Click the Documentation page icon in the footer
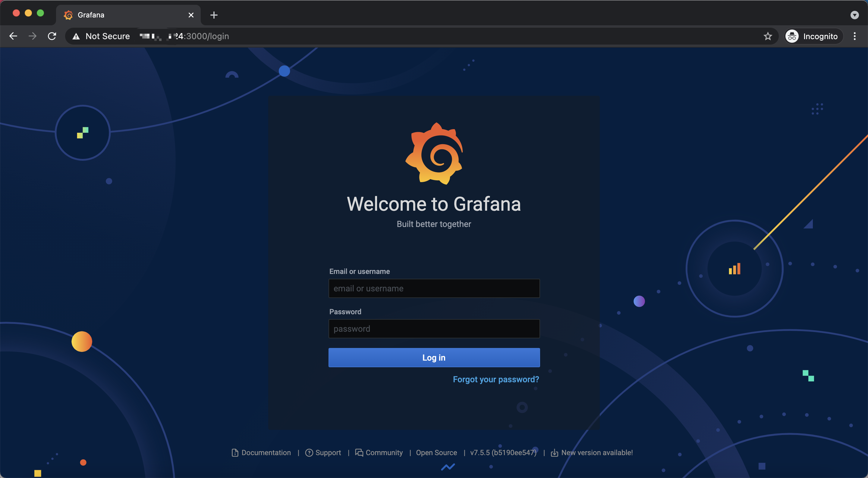Screen dimensions: 868x478 pyautogui.click(x=235, y=453)
